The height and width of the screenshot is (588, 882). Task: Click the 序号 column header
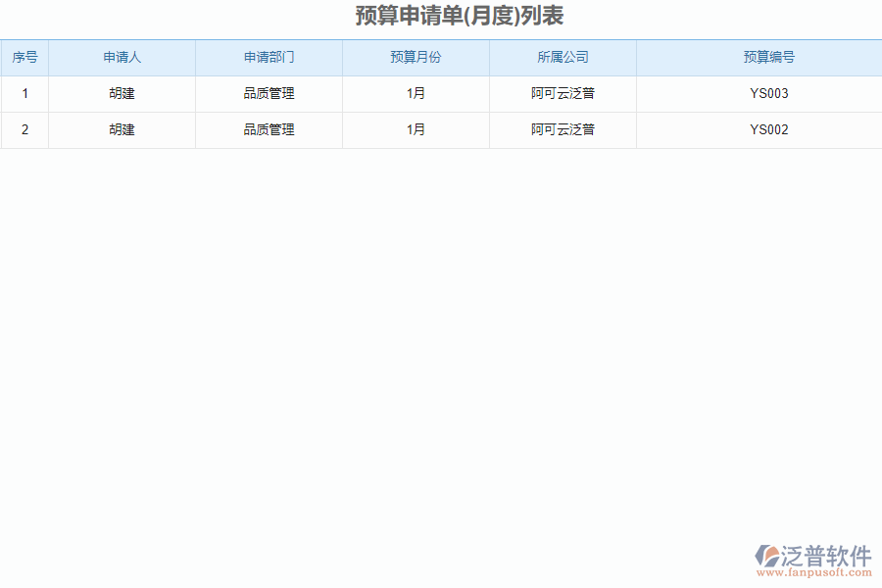pos(24,57)
